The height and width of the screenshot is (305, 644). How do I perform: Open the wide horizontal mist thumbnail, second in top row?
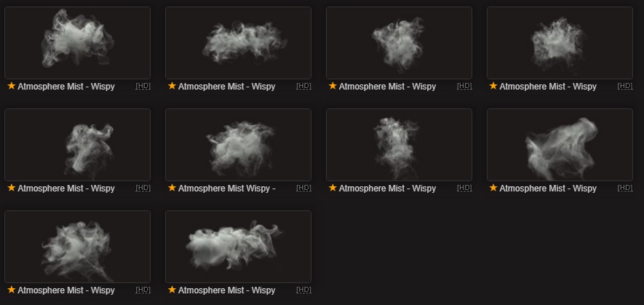[238, 43]
